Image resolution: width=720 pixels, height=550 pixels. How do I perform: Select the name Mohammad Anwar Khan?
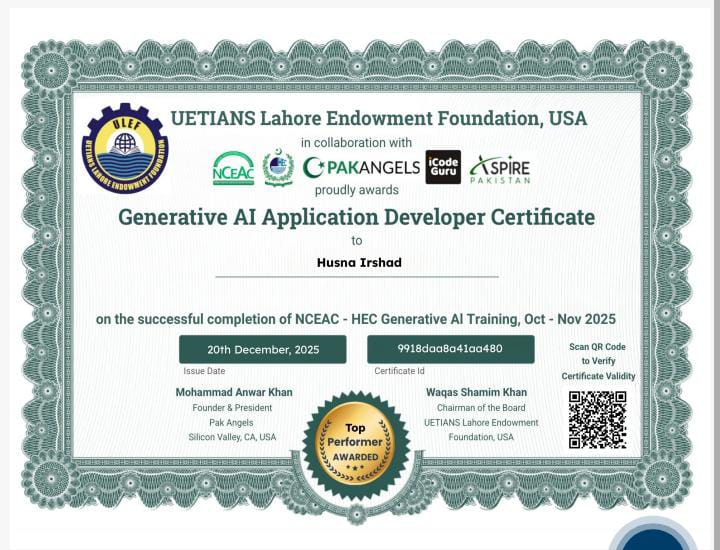pyautogui.click(x=234, y=392)
